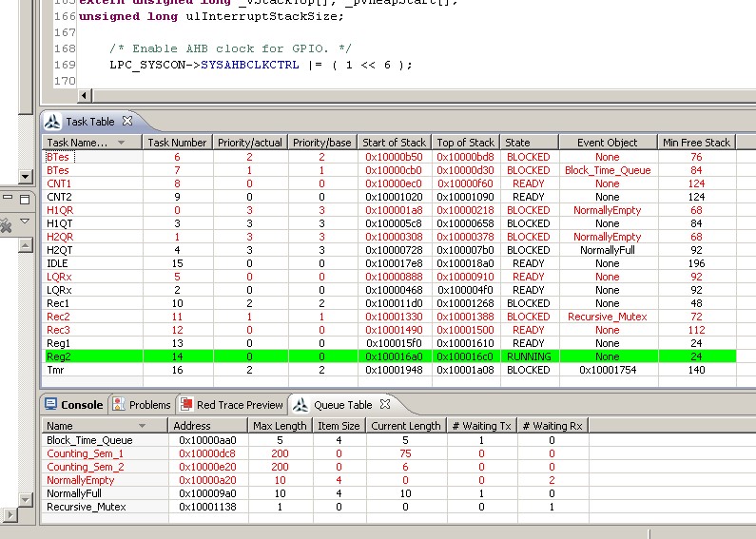Sort queue table by Address column
Image resolution: width=756 pixels, height=539 pixels.
tap(207, 426)
